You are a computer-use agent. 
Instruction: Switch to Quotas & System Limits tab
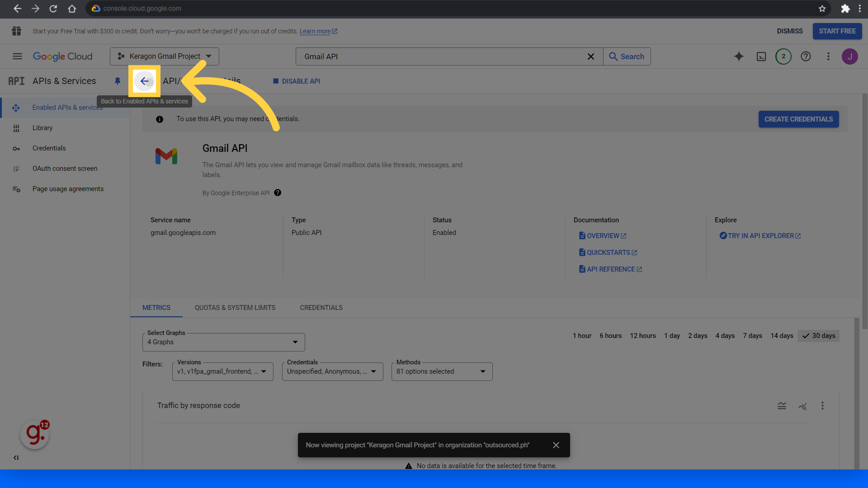pos(235,308)
